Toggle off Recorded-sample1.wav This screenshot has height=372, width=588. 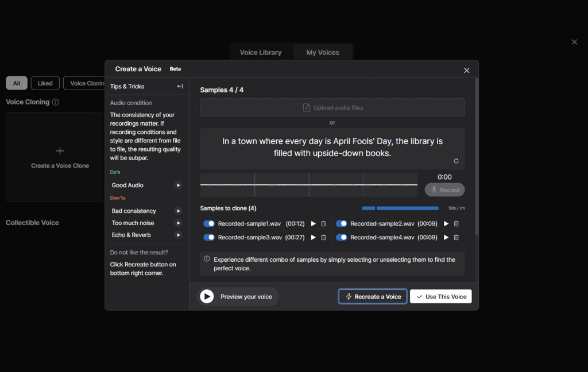(x=209, y=224)
